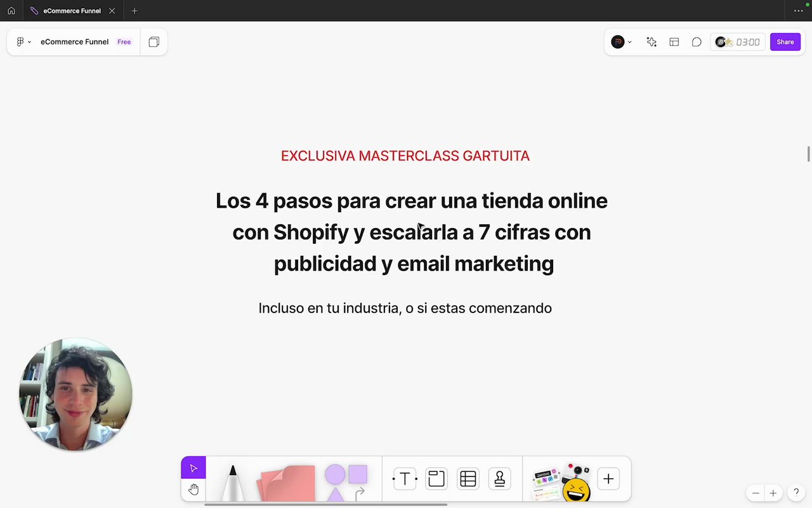Click the eCommerce Funnel file name
The image size is (812, 508).
click(75, 42)
